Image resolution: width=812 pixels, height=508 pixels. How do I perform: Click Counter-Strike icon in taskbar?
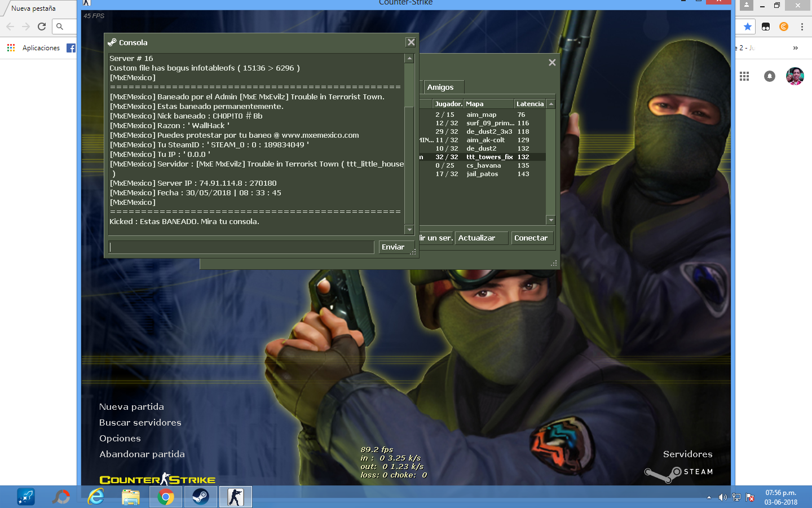pyautogui.click(x=236, y=497)
